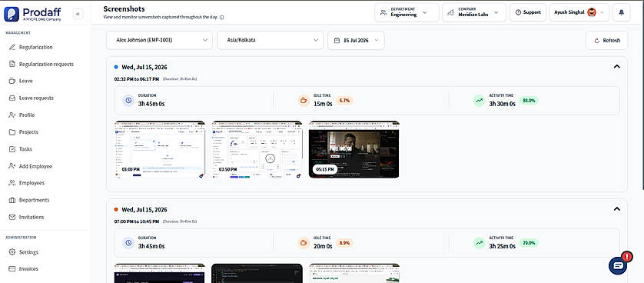Open notifications bell

coord(622,12)
